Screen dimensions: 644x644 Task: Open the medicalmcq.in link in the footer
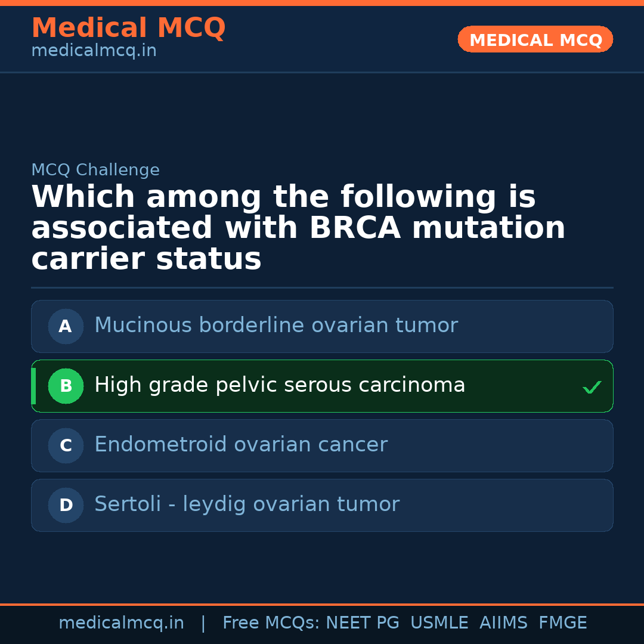coord(121,623)
